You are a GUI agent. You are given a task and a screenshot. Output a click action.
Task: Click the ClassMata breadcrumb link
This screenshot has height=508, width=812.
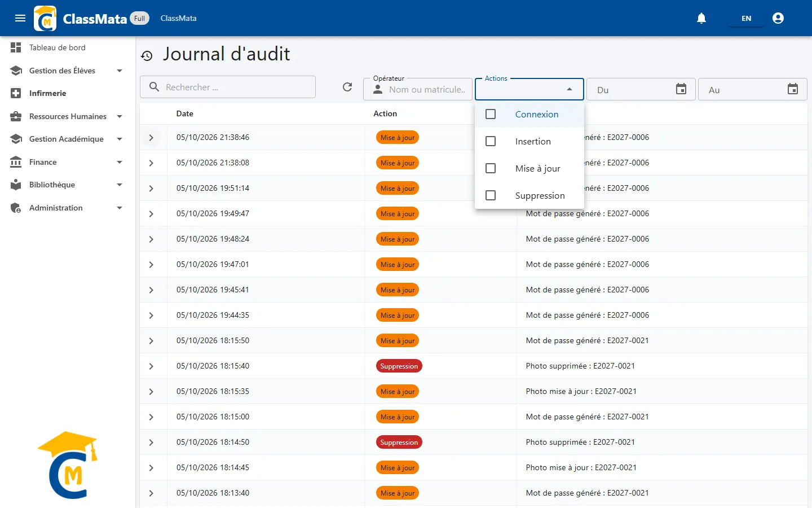click(178, 18)
